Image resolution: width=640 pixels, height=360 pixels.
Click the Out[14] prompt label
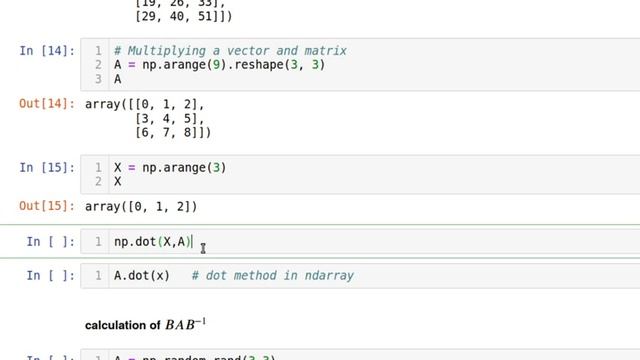pyautogui.click(x=47, y=104)
